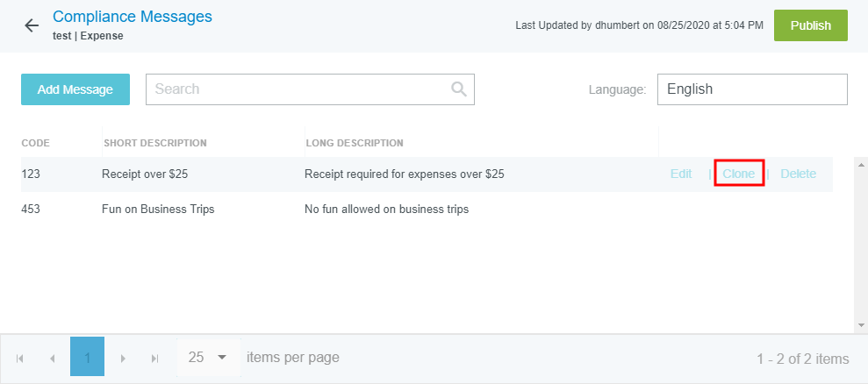Go to first page icon
The height and width of the screenshot is (384, 868).
[x=20, y=358]
